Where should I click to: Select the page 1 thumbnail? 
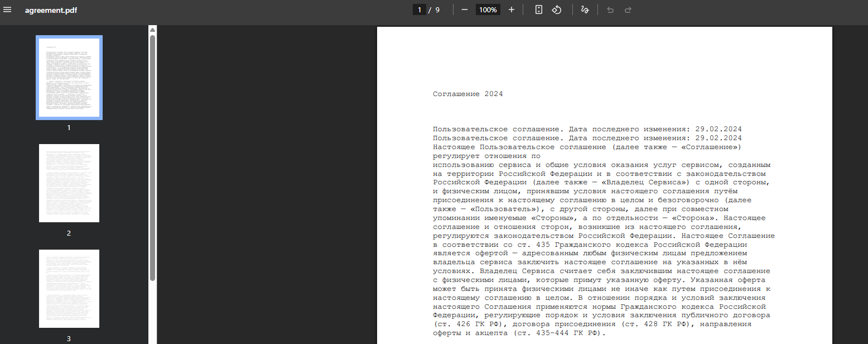69,78
